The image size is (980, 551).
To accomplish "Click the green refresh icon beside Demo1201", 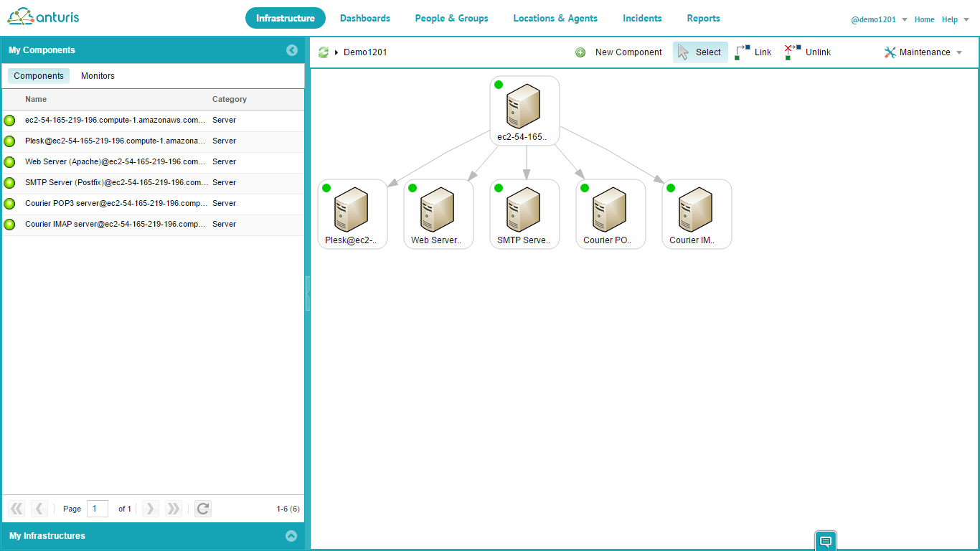I will [324, 52].
